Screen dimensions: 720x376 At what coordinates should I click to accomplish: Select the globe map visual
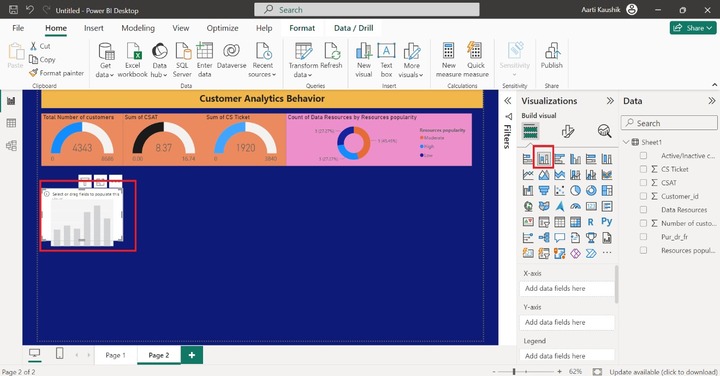[528, 207]
